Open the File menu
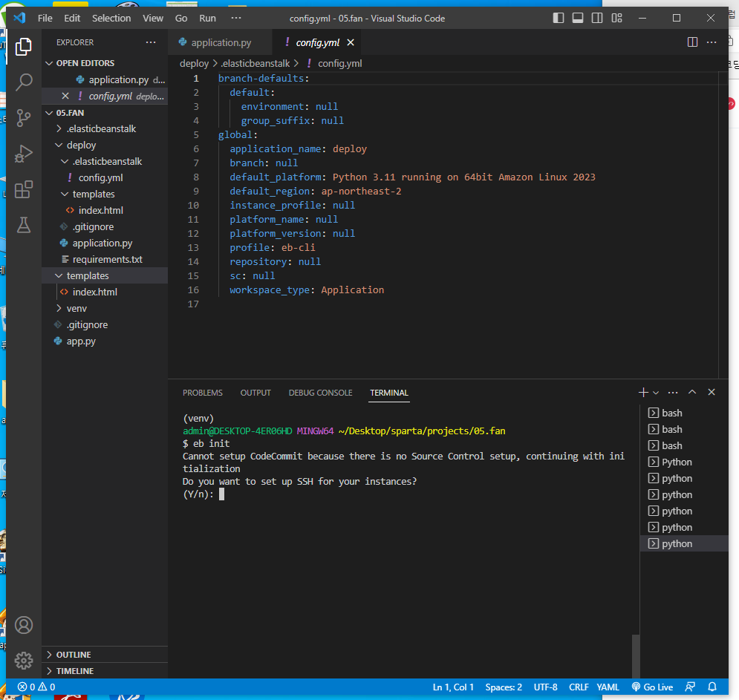 (45, 19)
